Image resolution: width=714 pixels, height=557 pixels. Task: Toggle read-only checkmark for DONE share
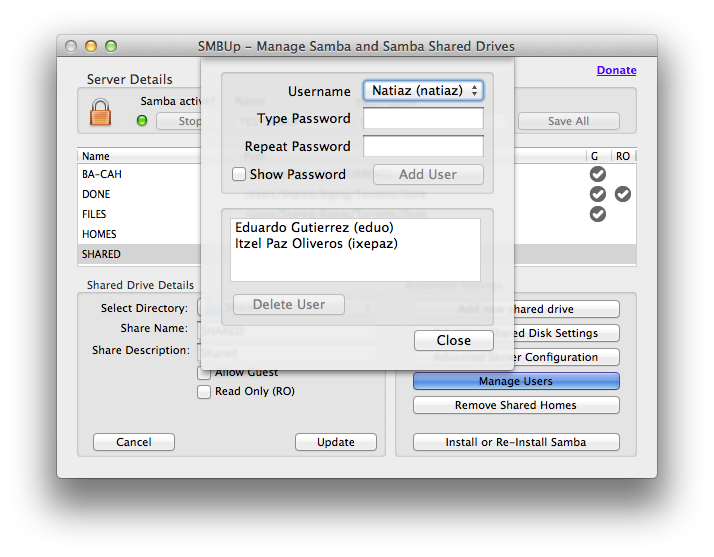point(622,194)
